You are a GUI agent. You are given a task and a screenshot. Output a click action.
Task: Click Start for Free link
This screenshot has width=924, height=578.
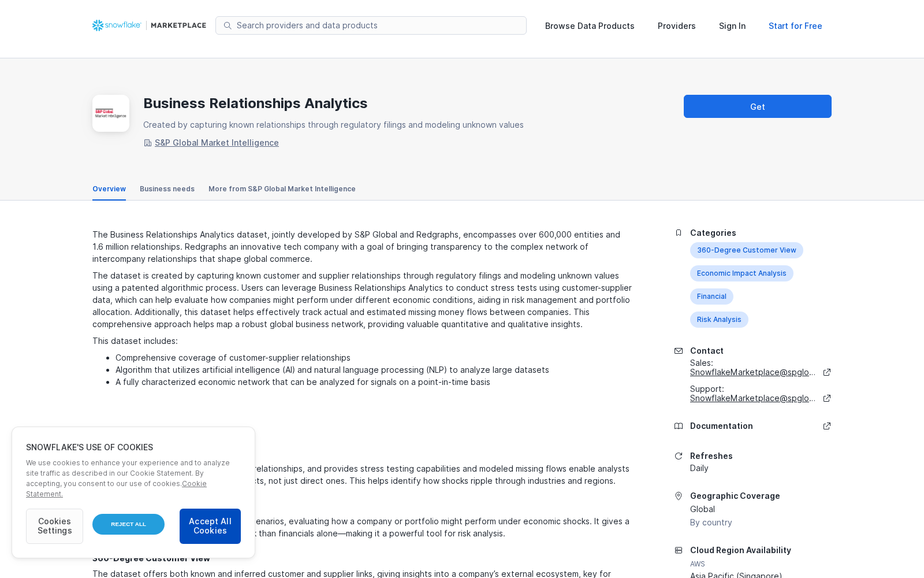795,26
